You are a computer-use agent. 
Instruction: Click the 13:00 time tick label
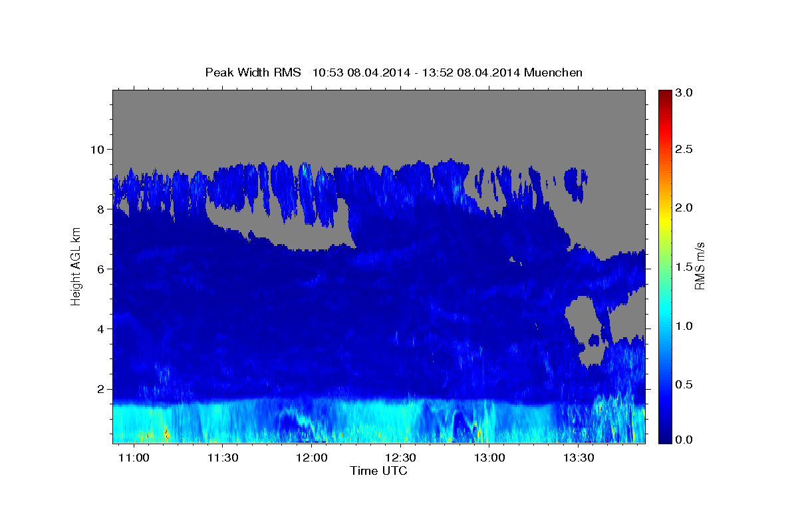coord(489,458)
